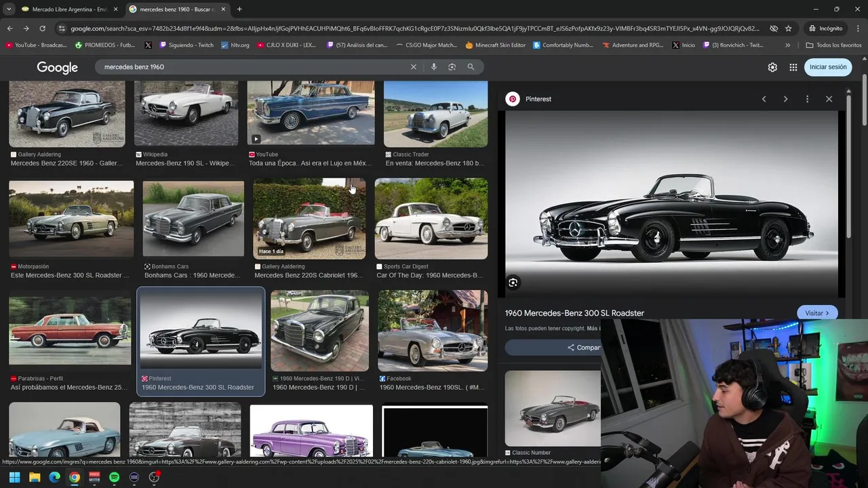This screenshot has width=868, height=488.
Task: Open 1960 Mercedes-Benz 190 D result thumbnail
Action: point(319,331)
